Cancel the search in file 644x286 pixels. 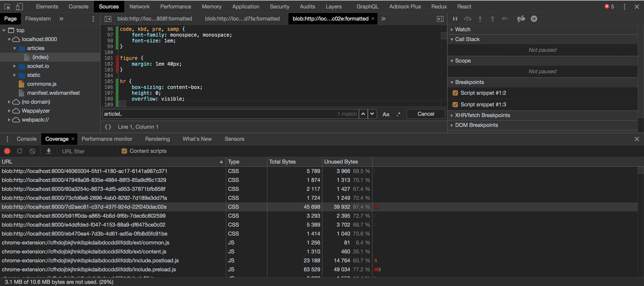point(426,114)
